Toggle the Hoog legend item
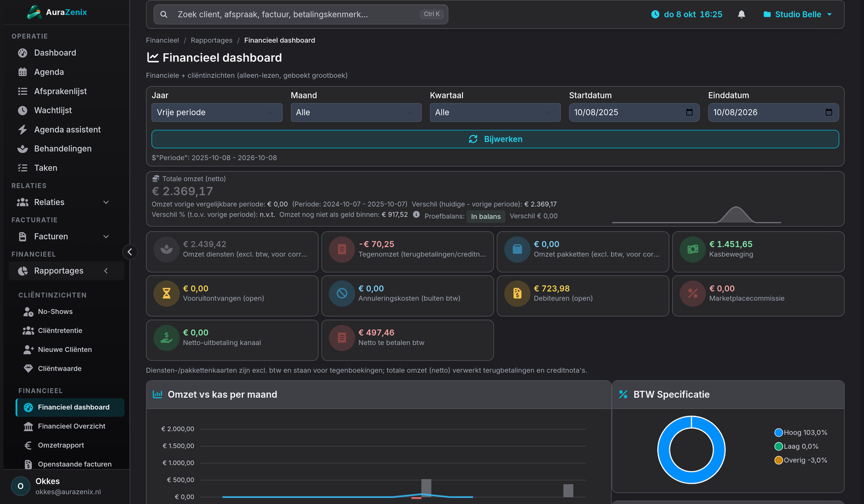Screen dimensions: 864x504 801,433
